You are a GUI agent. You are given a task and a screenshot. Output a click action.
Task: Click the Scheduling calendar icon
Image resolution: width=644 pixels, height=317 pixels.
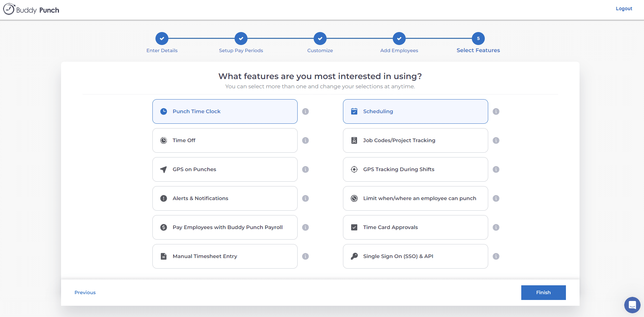[354, 111]
